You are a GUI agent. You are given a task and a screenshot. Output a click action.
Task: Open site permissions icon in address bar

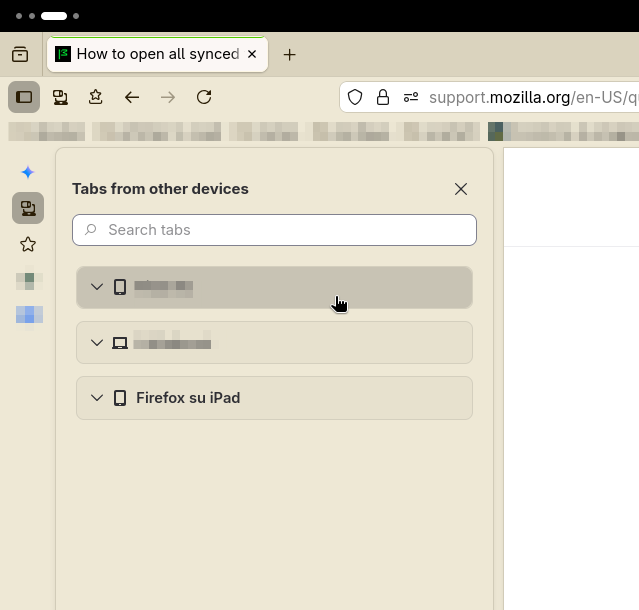click(410, 97)
